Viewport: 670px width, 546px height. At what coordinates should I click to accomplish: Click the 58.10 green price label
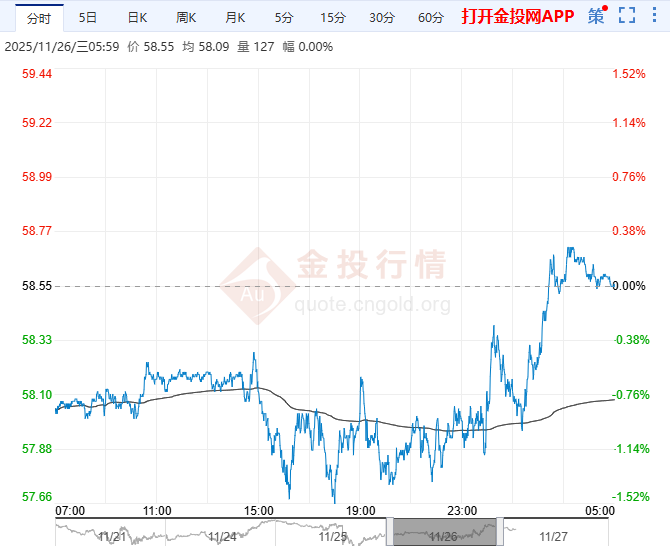37,394
